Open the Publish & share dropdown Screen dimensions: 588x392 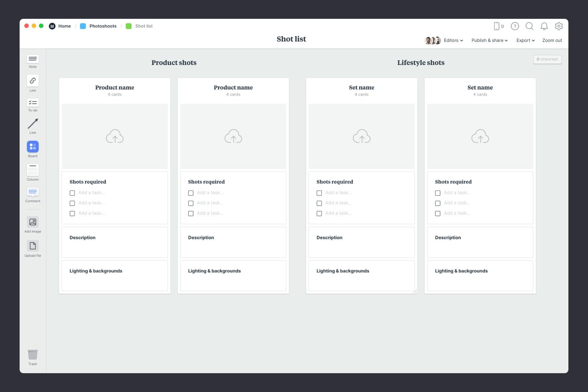coord(489,40)
